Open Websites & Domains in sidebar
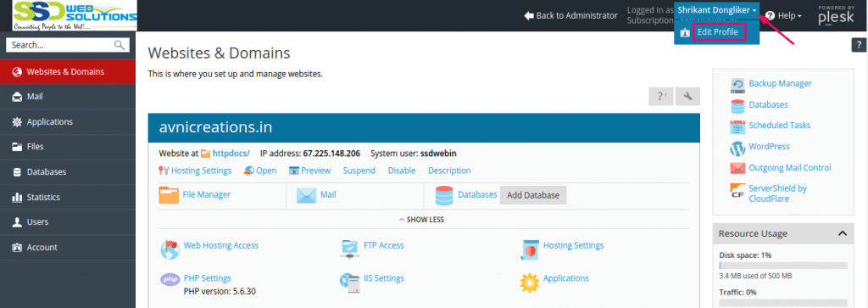 (x=68, y=72)
